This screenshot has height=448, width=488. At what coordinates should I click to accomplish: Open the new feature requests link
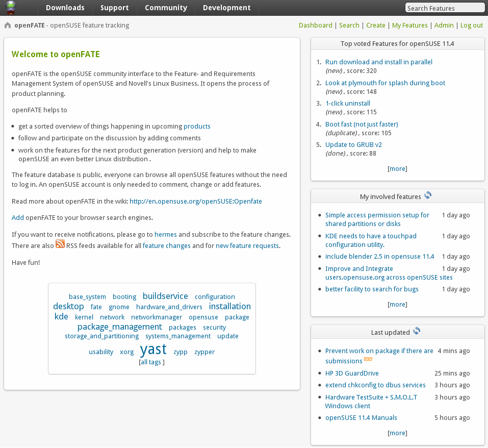pyautogui.click(x=247, y=246)
